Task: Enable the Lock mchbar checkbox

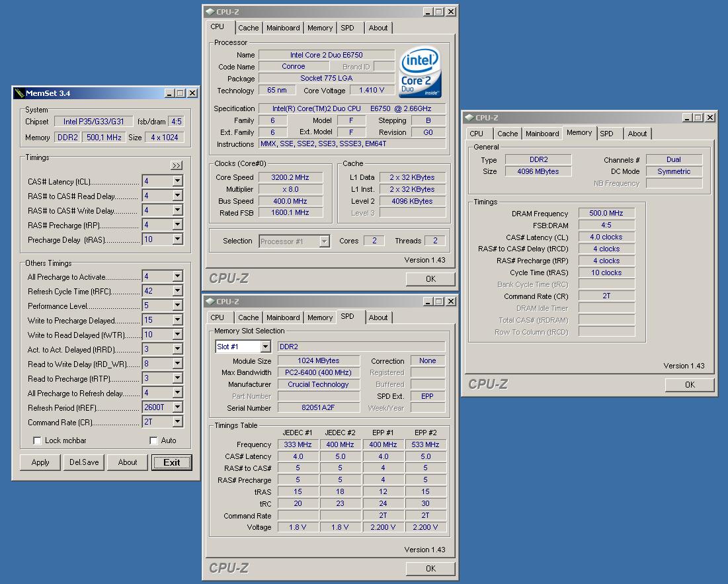Action: click(37, 440)
